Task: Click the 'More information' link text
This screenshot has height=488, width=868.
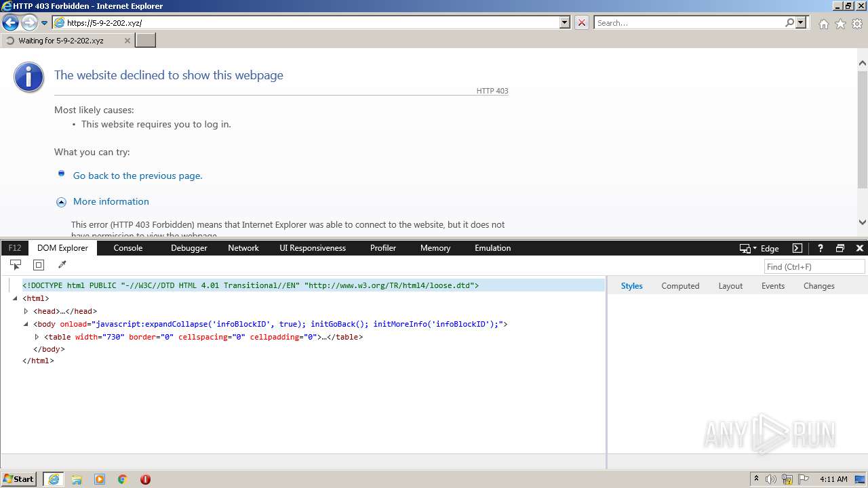Action: (111, 201)
